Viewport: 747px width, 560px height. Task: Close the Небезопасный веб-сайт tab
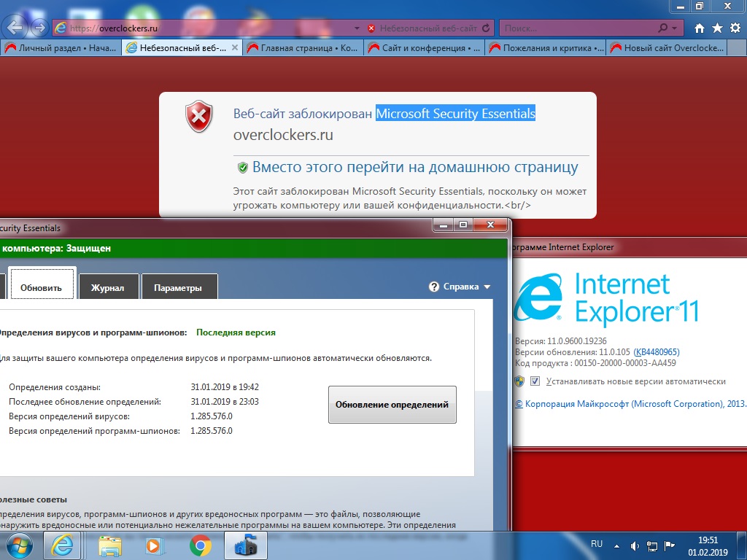(x=234, y=47)
